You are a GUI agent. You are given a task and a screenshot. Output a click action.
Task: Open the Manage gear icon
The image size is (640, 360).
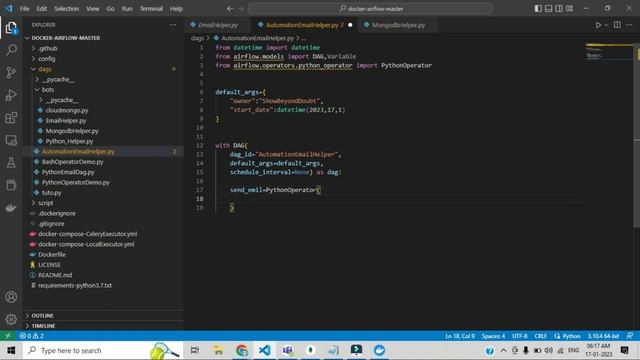(11, 319)
